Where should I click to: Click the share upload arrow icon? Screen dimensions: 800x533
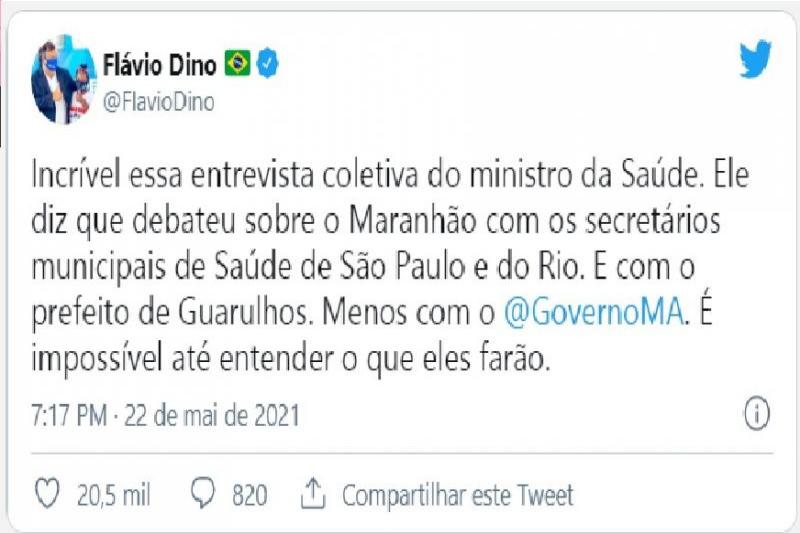(x=314, y=493)
